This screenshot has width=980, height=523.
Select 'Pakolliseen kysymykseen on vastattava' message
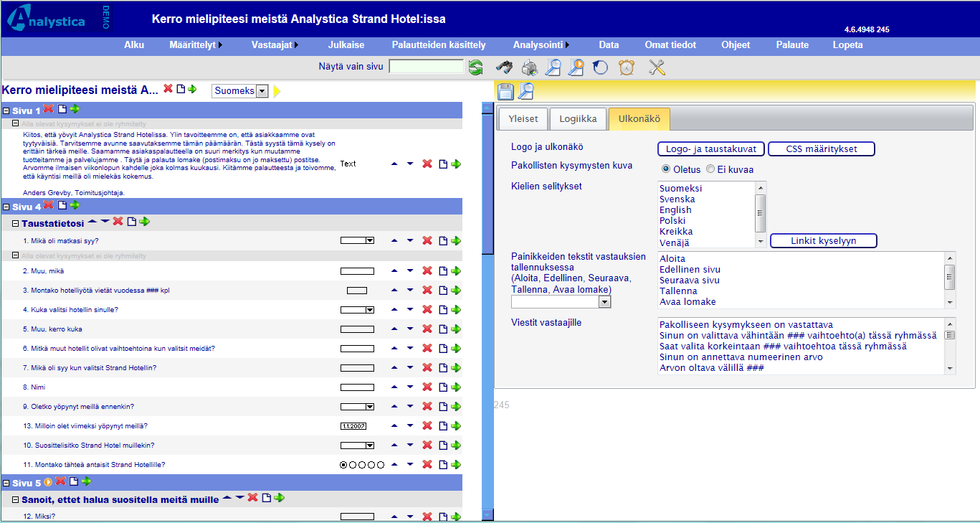coord(746,324)
